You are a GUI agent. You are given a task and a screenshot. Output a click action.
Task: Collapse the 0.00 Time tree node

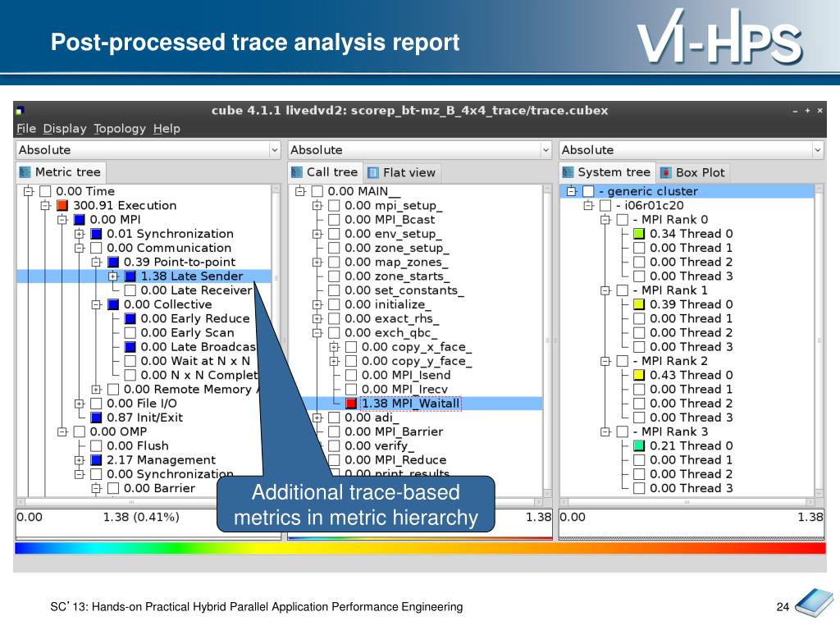coord(29,191)
